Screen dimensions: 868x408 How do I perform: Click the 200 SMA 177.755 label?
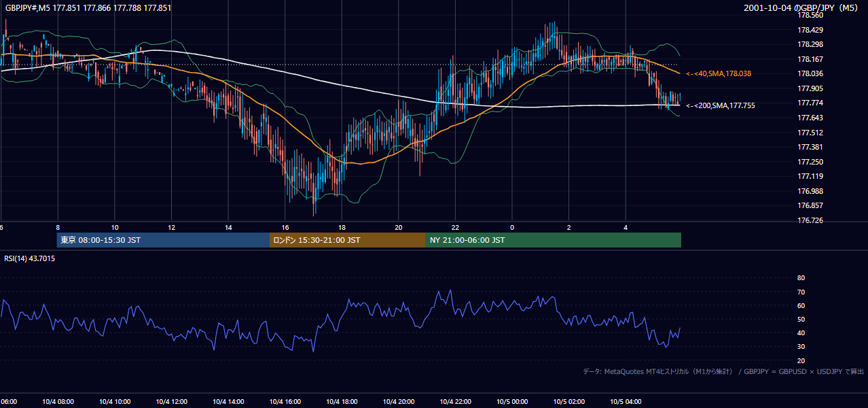click(x=721, y=105)
